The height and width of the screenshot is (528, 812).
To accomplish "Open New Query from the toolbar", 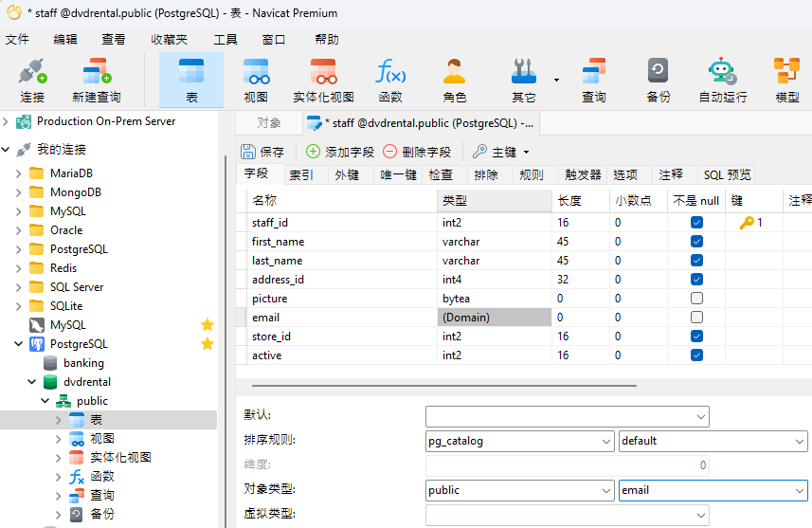I will coord(97,71).
